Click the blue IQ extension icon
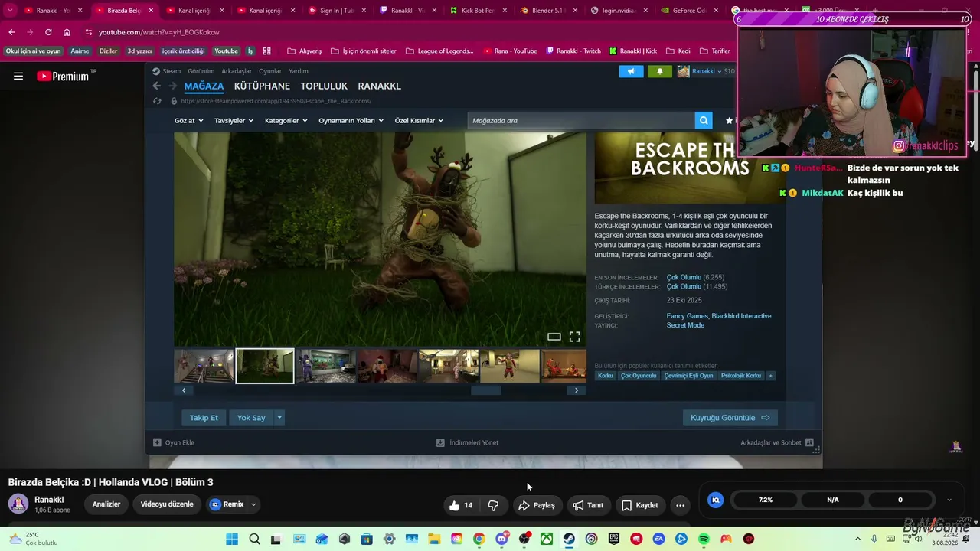Viewport: 980px width, 551px height. [x=716, y=500]
